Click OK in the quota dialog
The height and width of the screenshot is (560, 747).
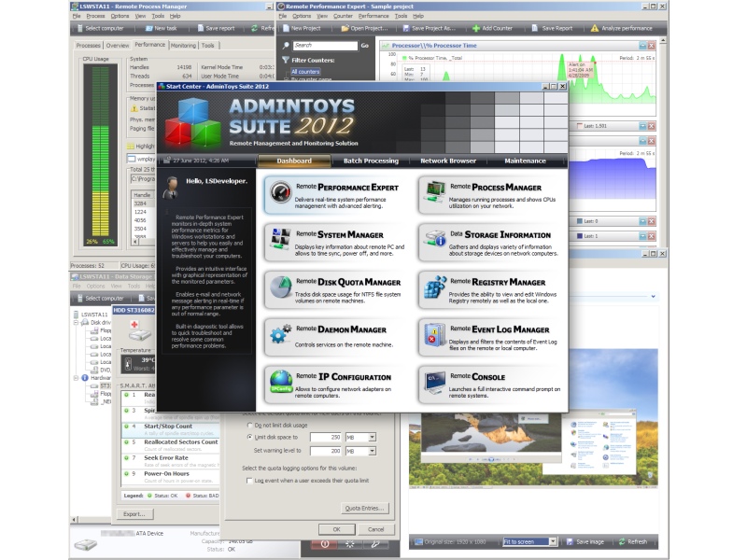336,529
